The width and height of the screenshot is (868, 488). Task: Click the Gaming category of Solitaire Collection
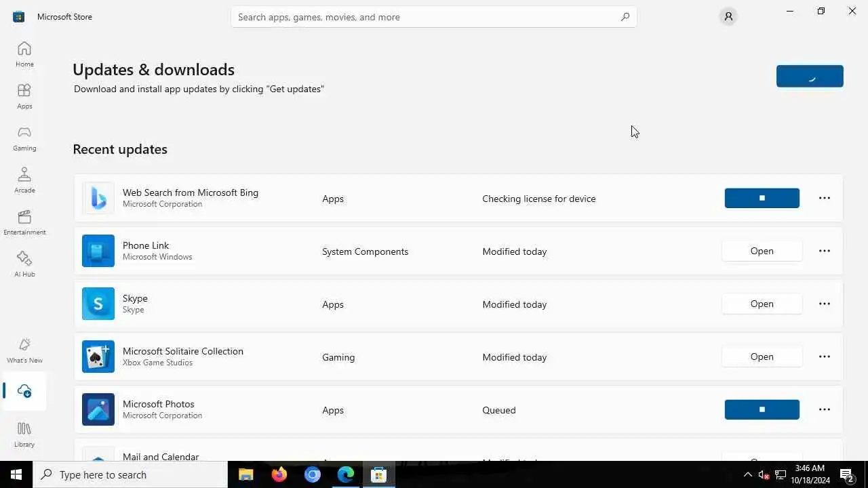tap(338, 357)
